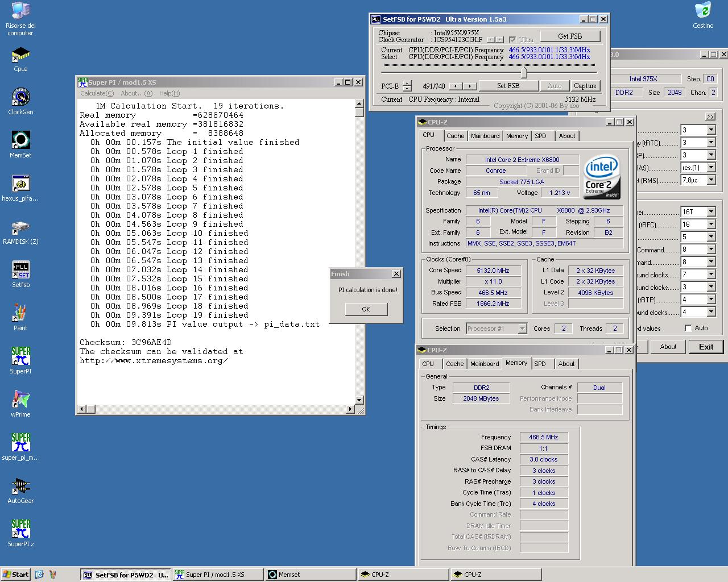728x582 pixels.
Task: Open the 16T dropdown in MemSet
Action: coord(711,211)
